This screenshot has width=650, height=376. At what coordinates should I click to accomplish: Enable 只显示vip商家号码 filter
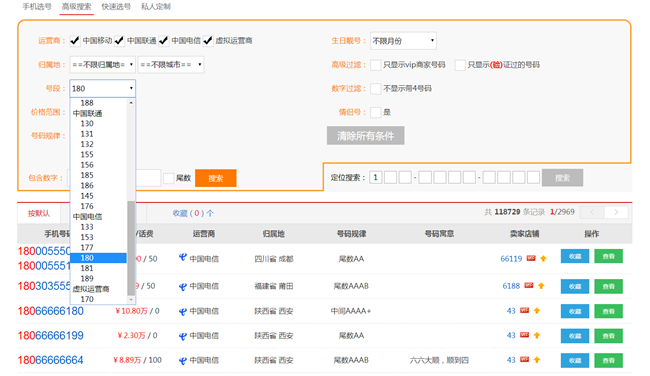(376, 65)
